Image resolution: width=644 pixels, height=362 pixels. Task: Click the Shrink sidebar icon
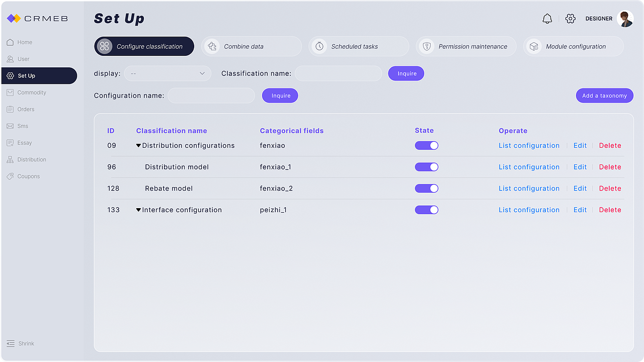click(11, 344)
